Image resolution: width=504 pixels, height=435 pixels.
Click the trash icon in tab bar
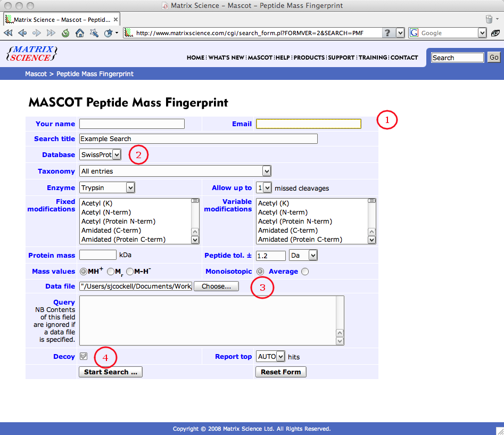(489, 19)
